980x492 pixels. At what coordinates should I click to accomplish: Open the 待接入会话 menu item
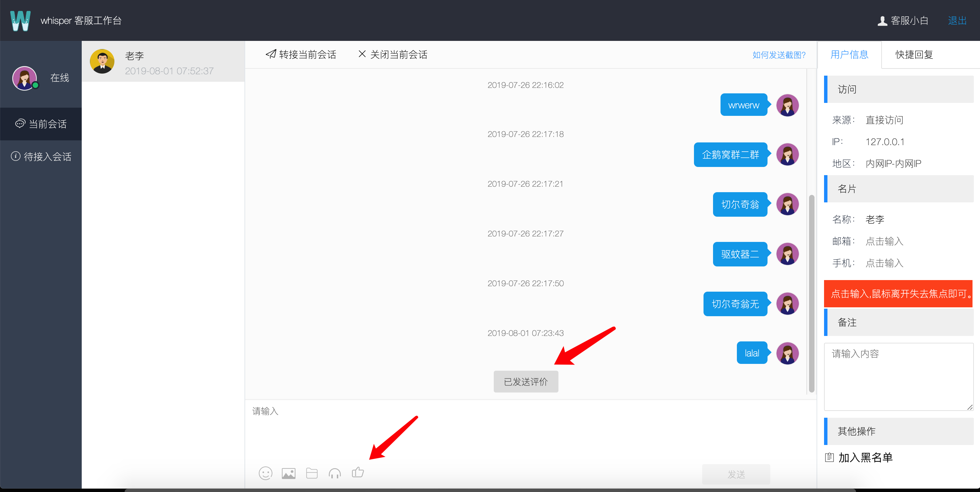click(x=41, y=156)
